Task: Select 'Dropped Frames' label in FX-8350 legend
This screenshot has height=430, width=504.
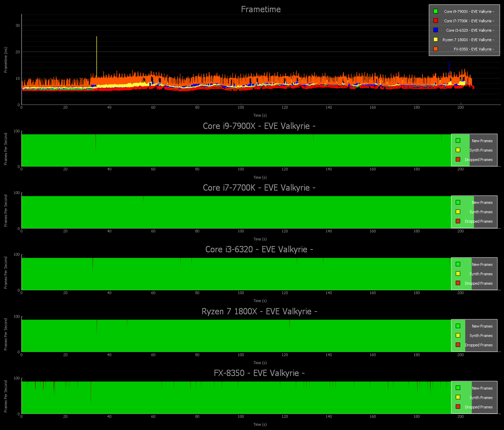Action: point(479,407)
